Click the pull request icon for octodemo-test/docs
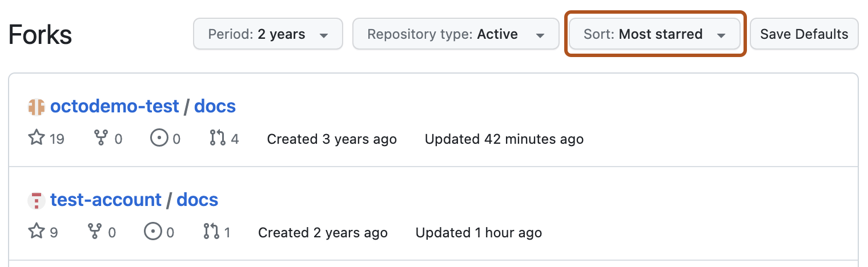The height and width of the screenshot is (267, 868). click(218, 139)
